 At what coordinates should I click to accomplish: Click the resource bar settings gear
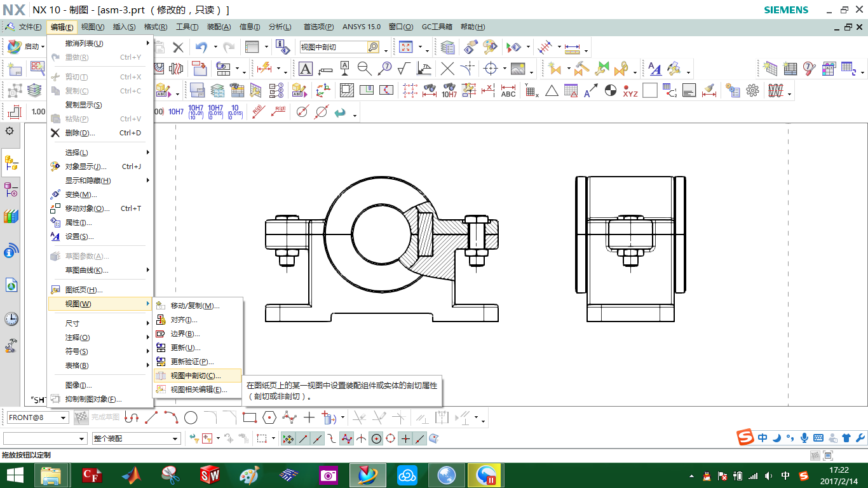(x=10, y=131)
